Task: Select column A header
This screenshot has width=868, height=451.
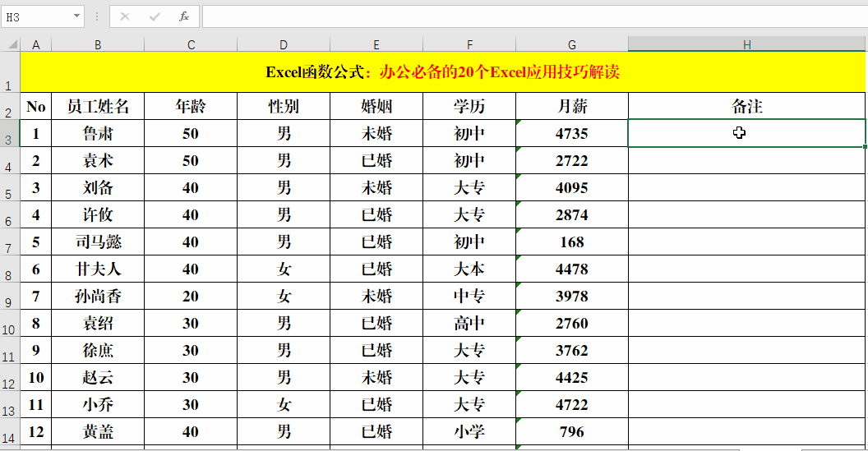Action: click(x=36, y=44)
